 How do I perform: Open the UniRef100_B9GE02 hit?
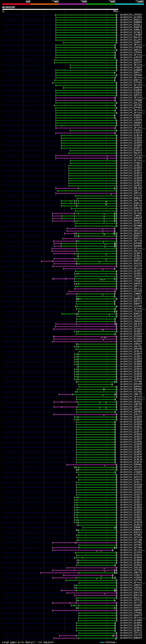click(x=131, y=20)
